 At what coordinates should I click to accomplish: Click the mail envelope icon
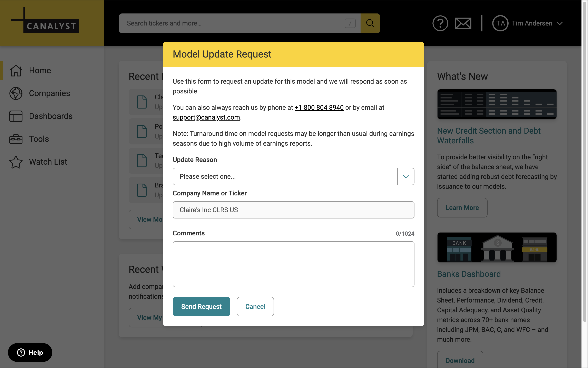point(463,23)
